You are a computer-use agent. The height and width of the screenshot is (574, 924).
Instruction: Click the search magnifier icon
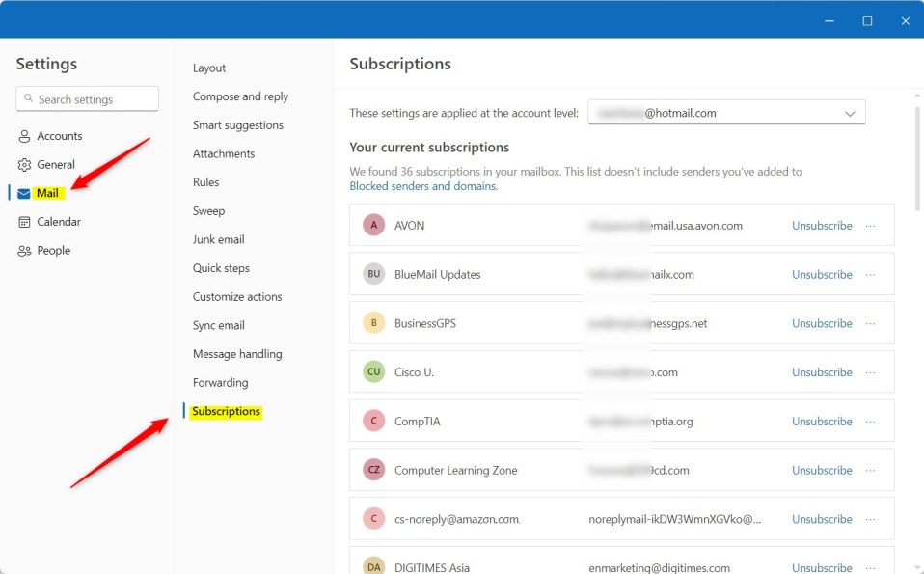pyautogui.click(x=28, y=98)
